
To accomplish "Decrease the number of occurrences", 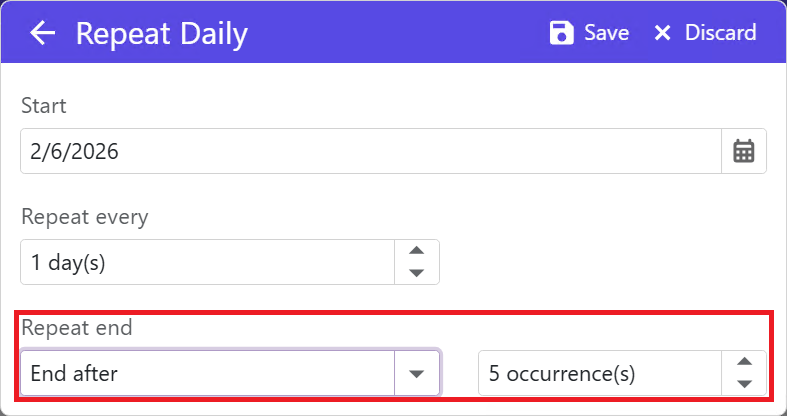I will pos(744,383).
